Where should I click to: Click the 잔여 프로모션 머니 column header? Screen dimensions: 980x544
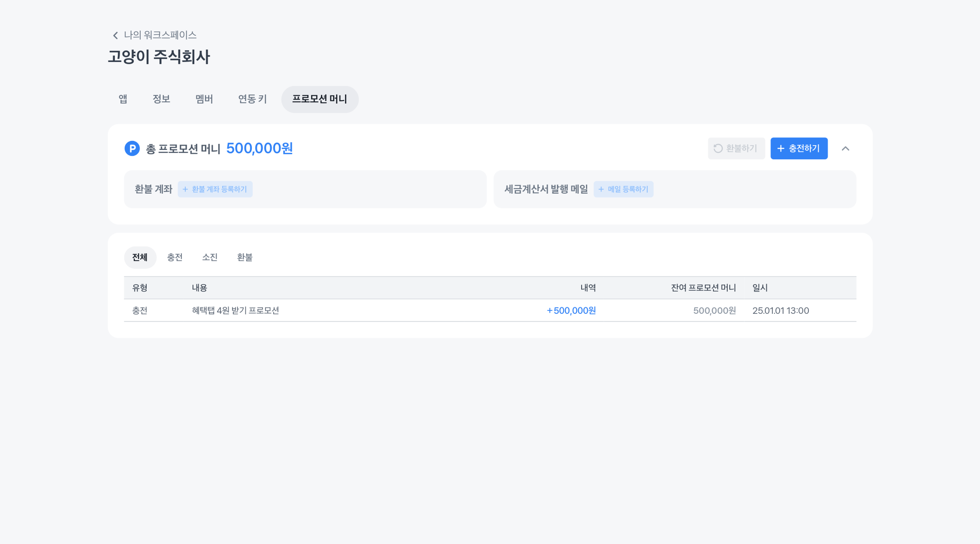(703, 288)
